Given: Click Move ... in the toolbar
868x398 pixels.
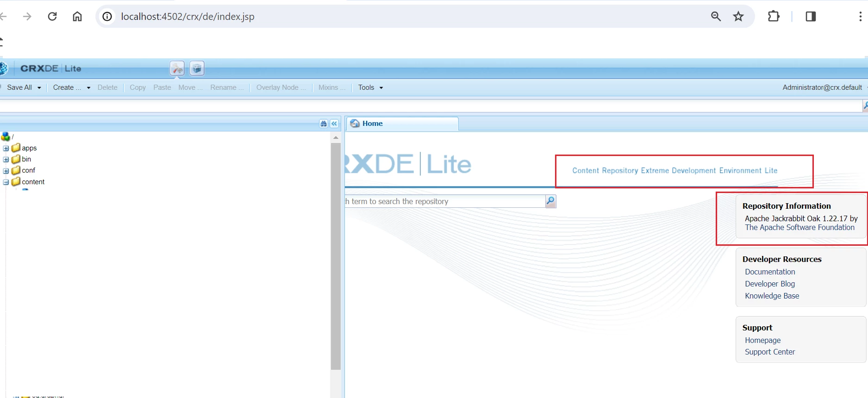Looking at the screenshot, I should point(190,87).
